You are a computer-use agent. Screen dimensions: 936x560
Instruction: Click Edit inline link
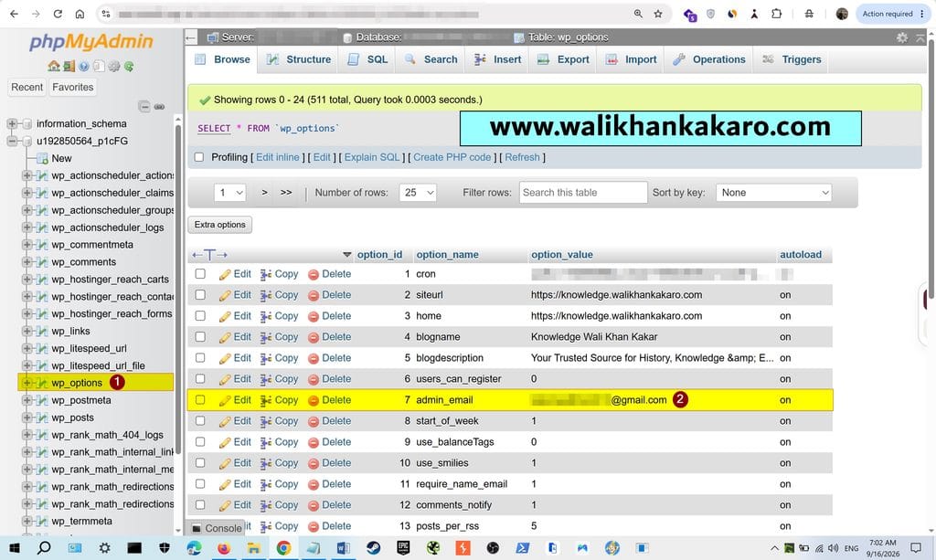click(278, 157)
